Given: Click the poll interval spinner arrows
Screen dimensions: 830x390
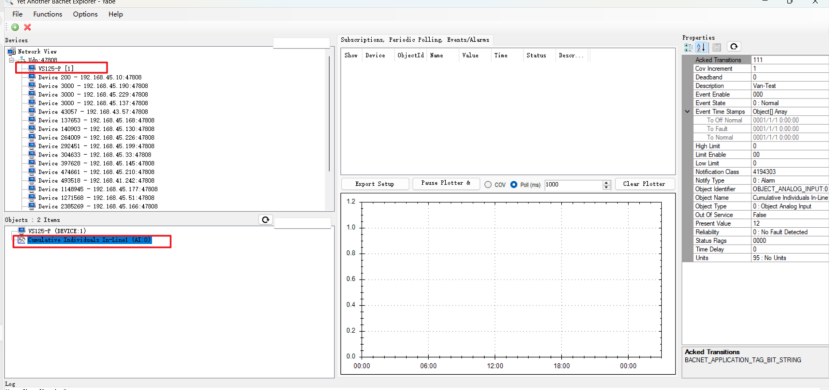Looking at the screenshot, I should coord(607,185).
